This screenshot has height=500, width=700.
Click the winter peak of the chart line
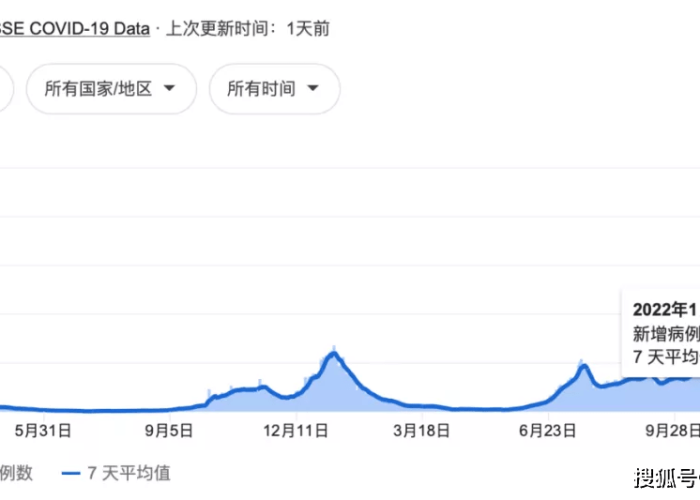click(333, 354)
